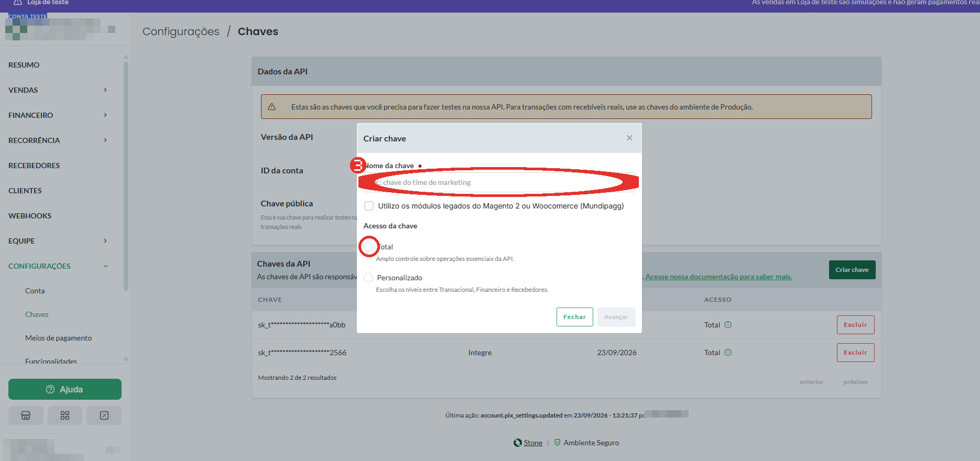Click the próximo pagination link
980x461 pixels.
coord(855,382)
